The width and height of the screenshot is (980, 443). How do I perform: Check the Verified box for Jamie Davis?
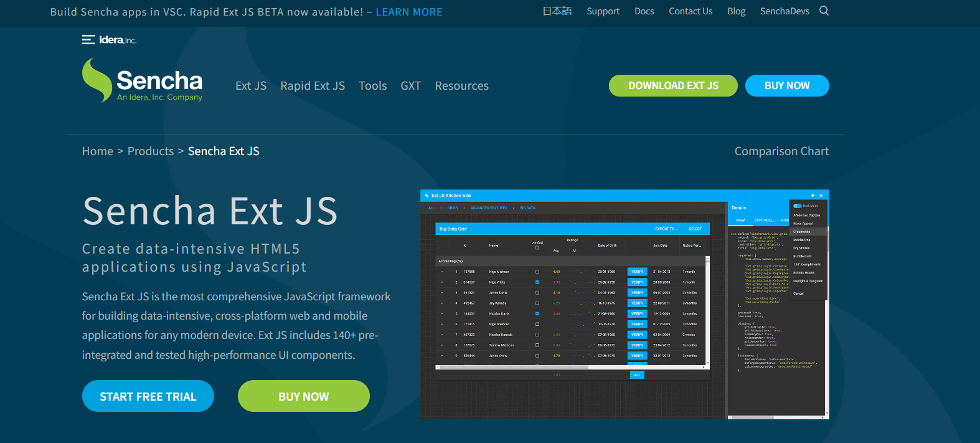point(537,293)
